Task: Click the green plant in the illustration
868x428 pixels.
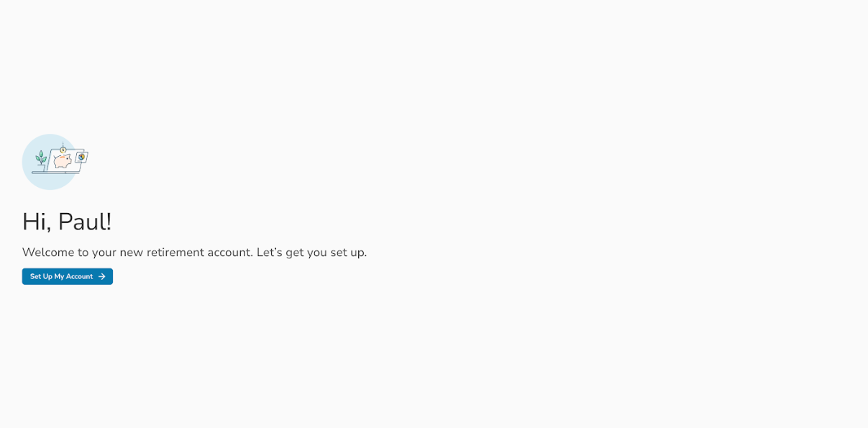Action: pos(41,158)
